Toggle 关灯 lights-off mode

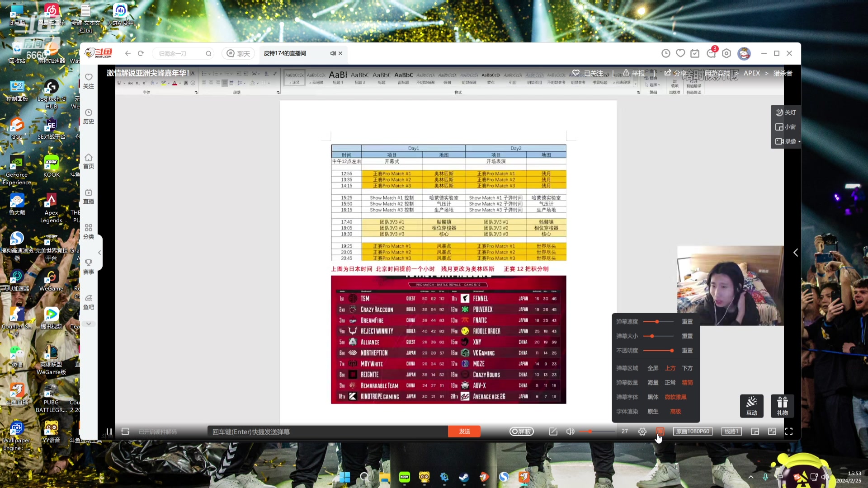tap(786, 113)
